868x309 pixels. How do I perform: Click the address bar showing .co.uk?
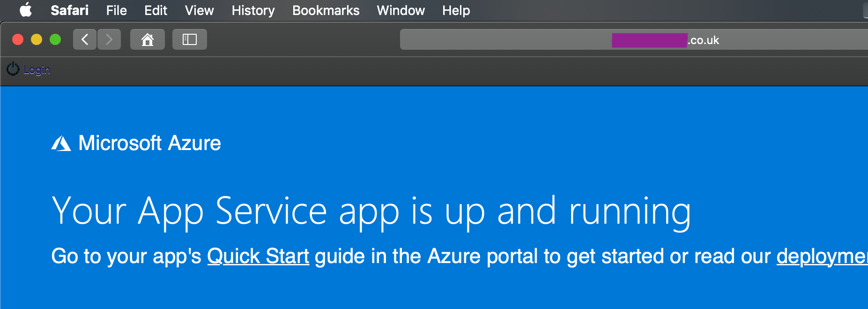pyautogui.click(x=634, y=40)
